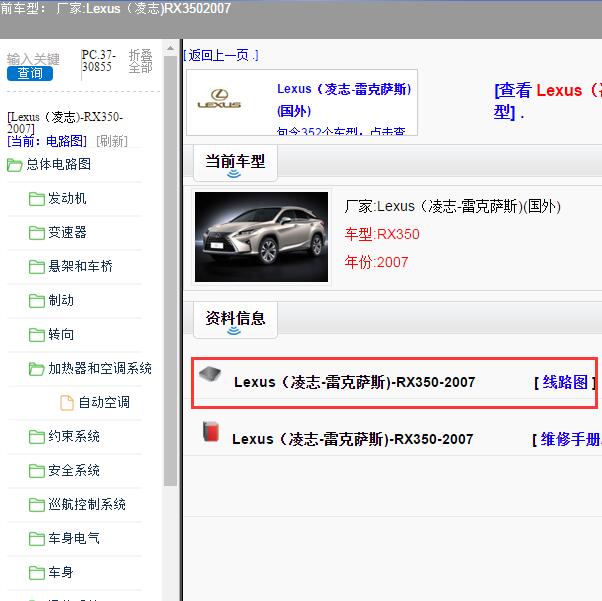Click the gray wiring diagram book icon

coord(210,374)
